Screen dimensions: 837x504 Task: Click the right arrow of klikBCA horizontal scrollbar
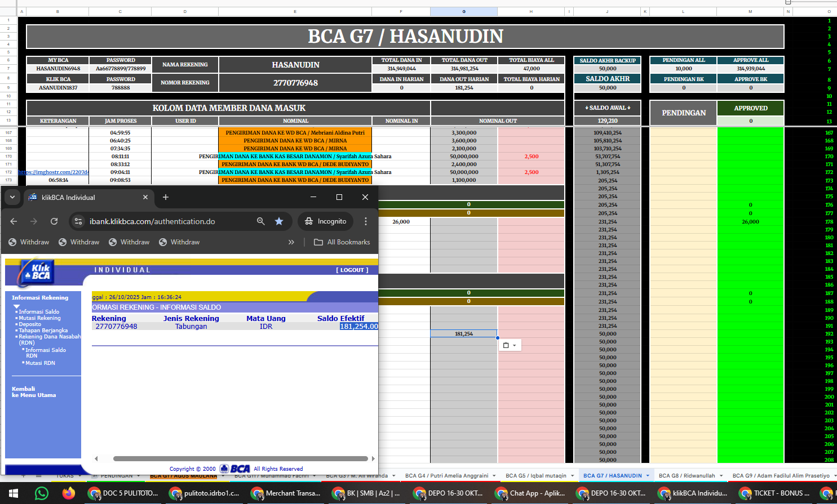click(x=373, y=458)
